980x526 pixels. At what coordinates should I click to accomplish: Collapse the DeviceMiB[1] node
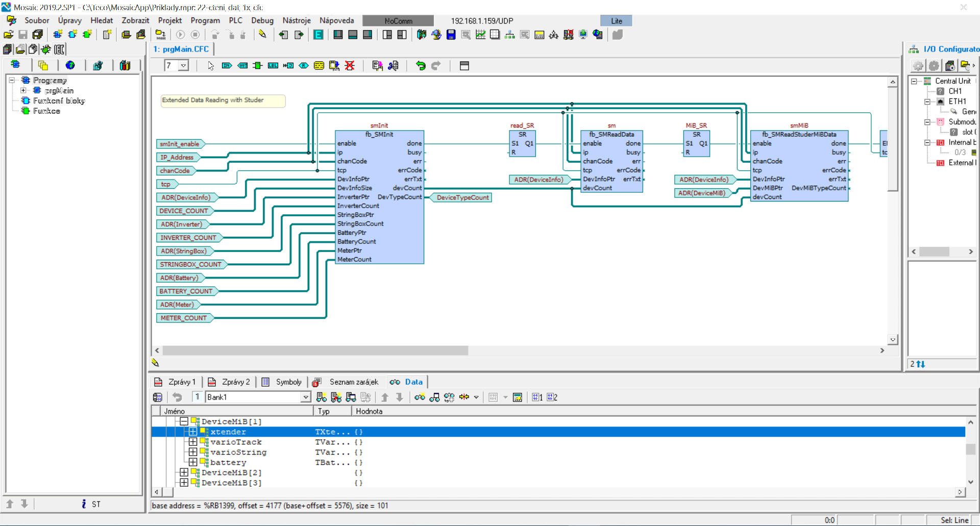(x=184, y=421)
